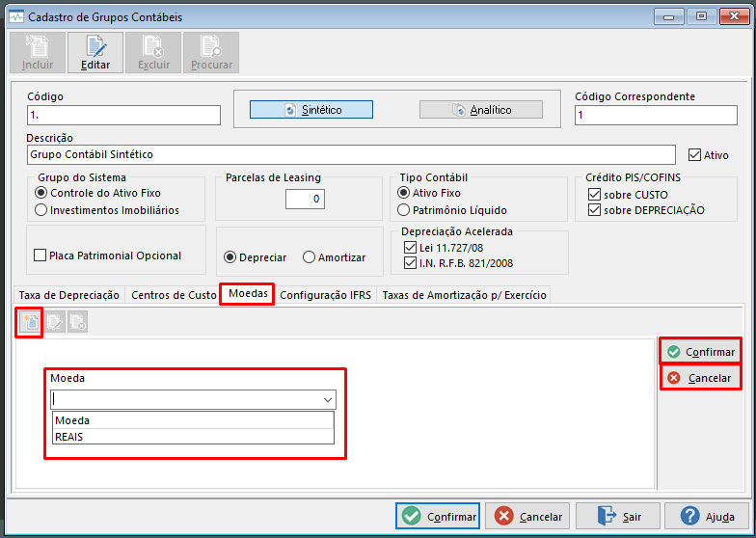The image size is (756, 538).
Task: Click the Código Correspondente field
Action: tap(656, 116)
